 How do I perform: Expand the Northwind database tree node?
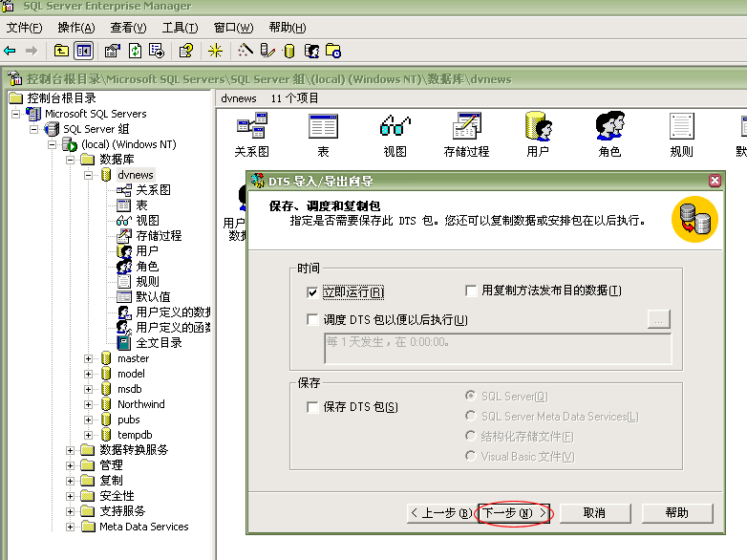click(89, 404)
